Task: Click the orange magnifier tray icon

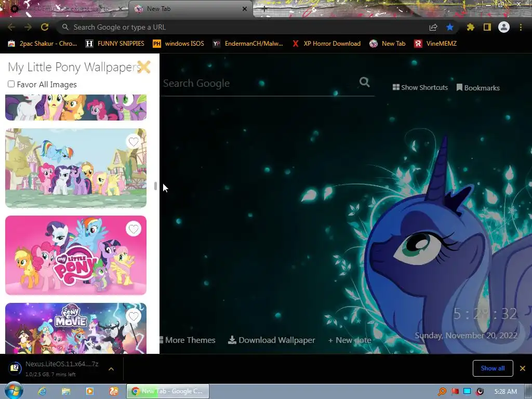Action: pos(442,392)
